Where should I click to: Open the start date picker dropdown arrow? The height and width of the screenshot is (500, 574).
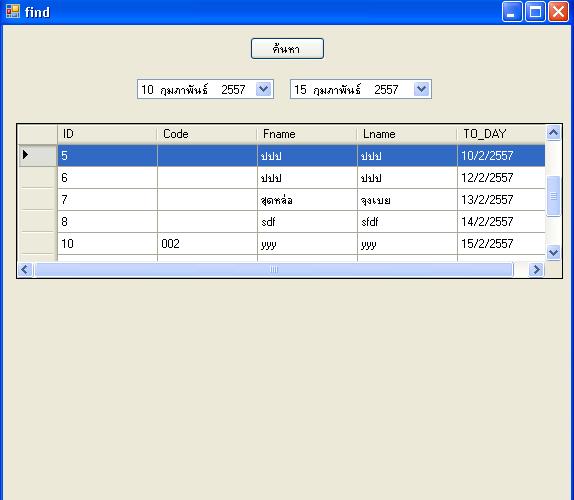(264, 89)
